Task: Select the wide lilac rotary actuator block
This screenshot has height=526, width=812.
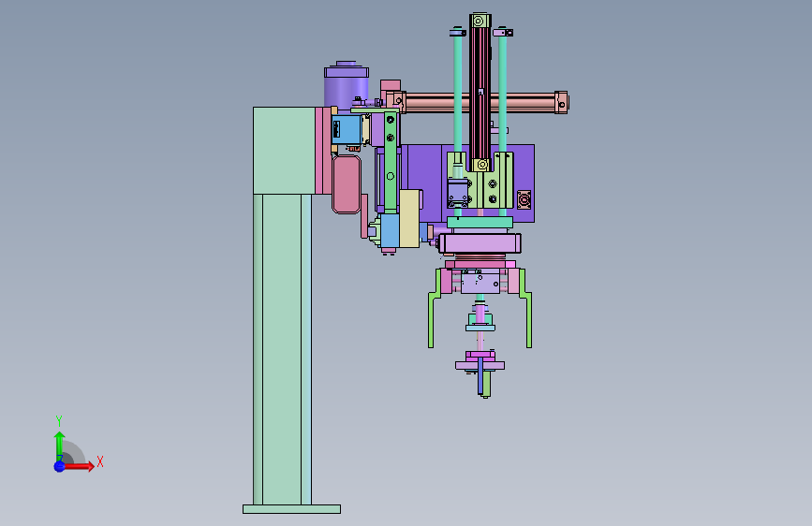Action: pos(480,242)
